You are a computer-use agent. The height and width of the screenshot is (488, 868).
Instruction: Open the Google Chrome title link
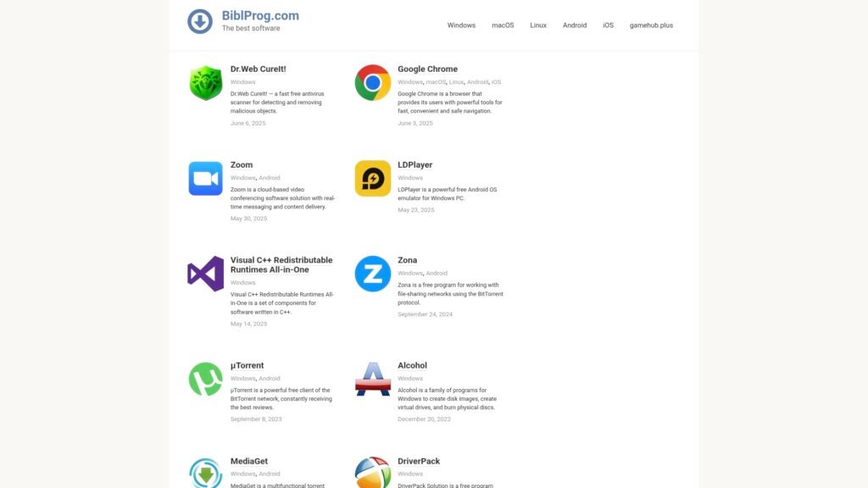[x=427, y=69]
